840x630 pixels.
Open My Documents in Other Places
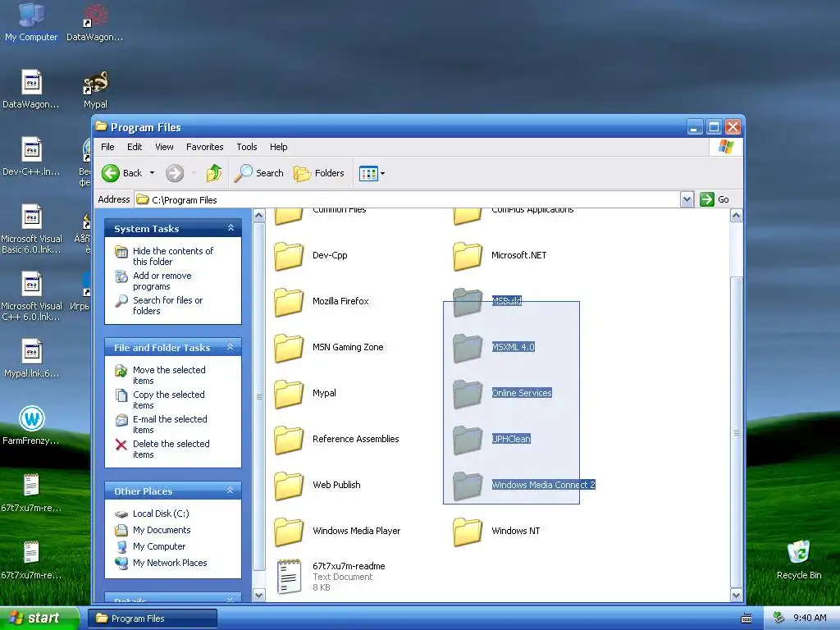point(162,530)
